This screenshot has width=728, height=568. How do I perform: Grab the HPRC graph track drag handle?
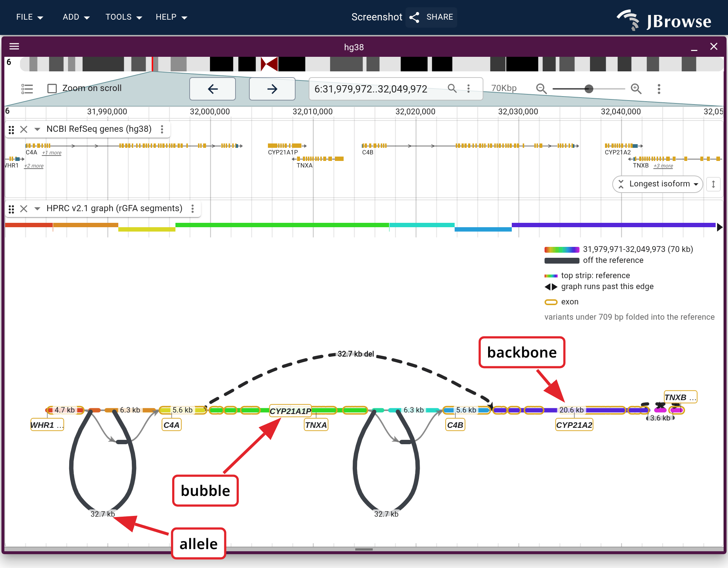pyautogui.click(x=11, y=209)
